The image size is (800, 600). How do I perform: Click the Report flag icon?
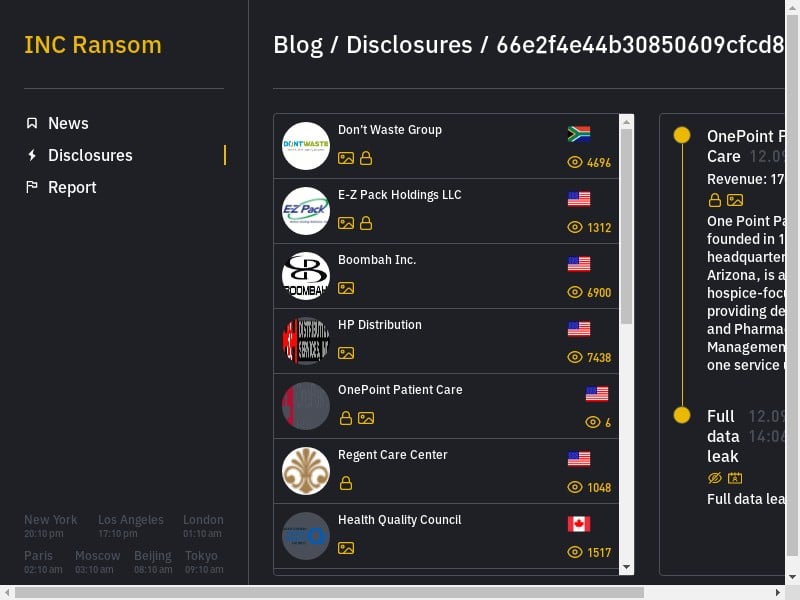click(32, 187)
